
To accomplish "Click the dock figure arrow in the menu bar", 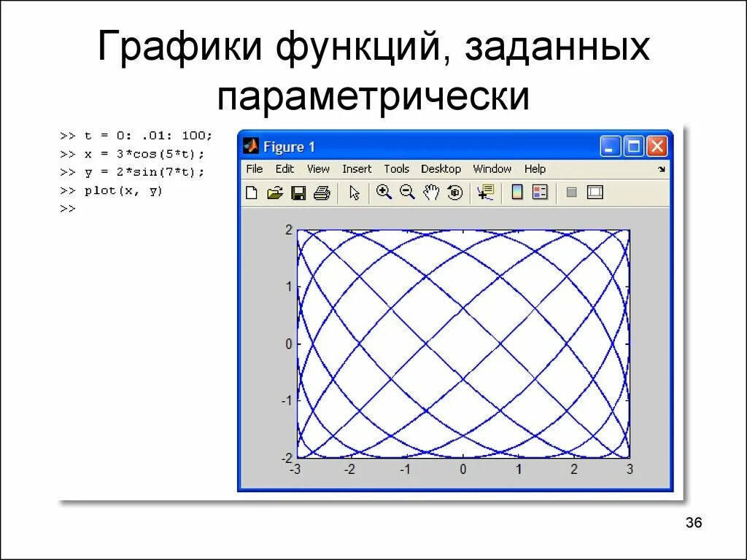I will point(661,169).
